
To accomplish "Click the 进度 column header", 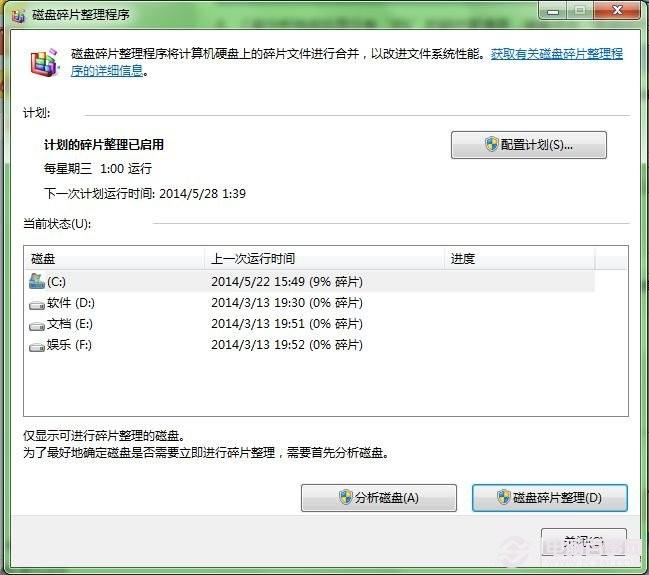I will point(519,259).
